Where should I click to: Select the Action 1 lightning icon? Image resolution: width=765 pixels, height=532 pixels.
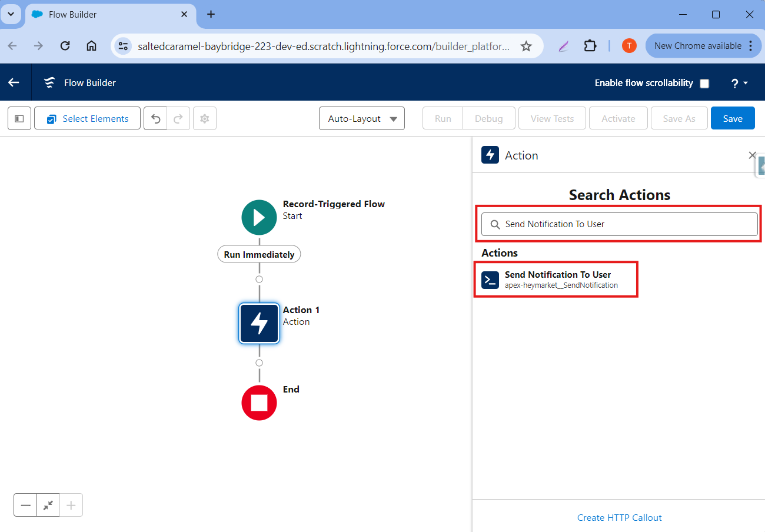point(259,323)
